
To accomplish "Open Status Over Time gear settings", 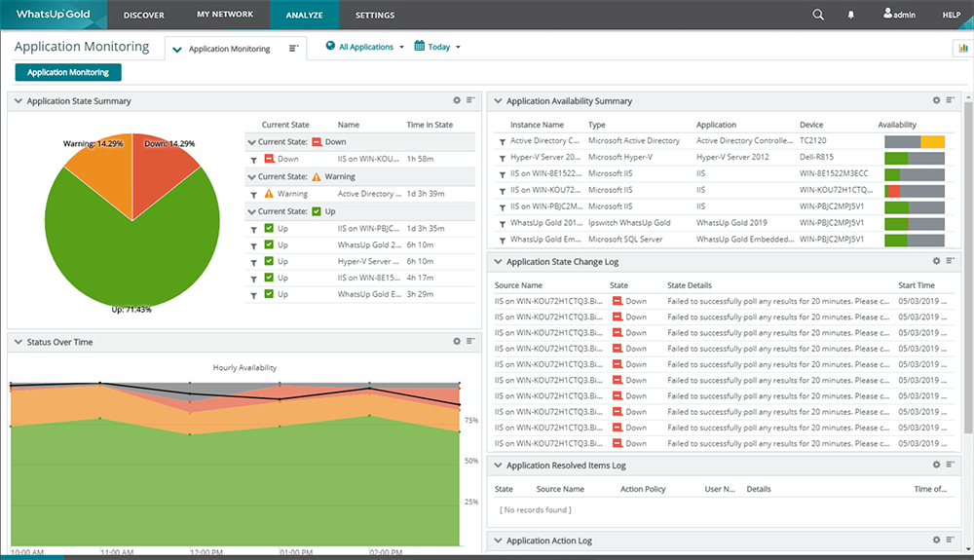I will (x=457, y=341).
